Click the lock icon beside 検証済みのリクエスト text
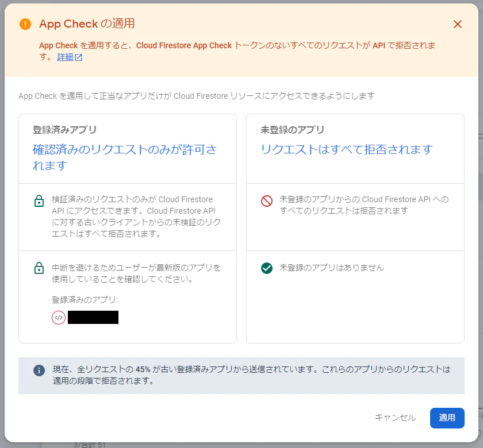 (x=39, y=200)
